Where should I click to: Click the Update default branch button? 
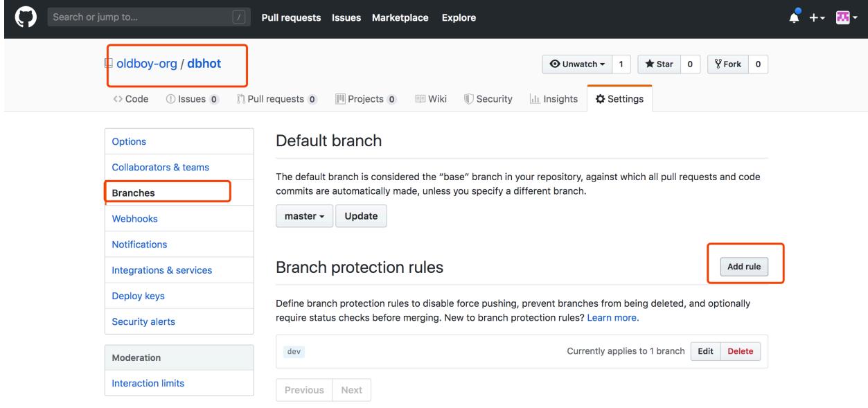361,216
